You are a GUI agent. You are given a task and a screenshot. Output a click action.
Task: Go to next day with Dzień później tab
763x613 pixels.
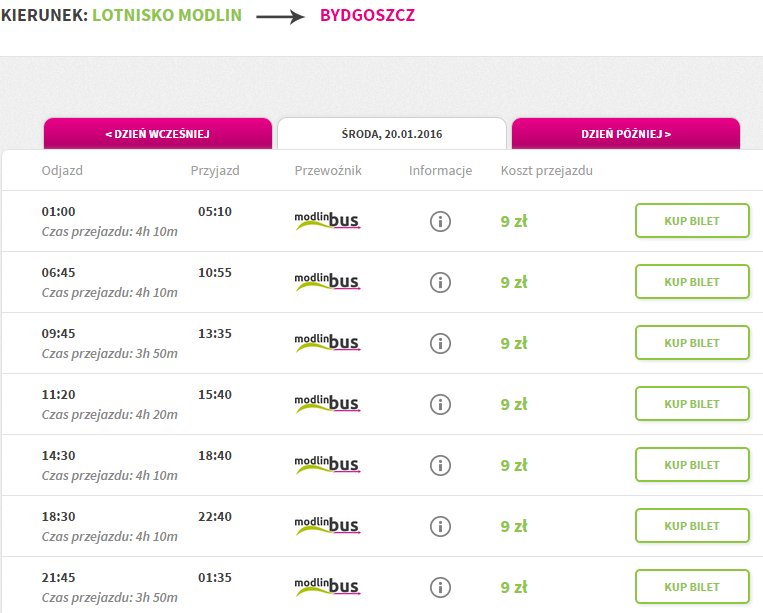(626, 133)
